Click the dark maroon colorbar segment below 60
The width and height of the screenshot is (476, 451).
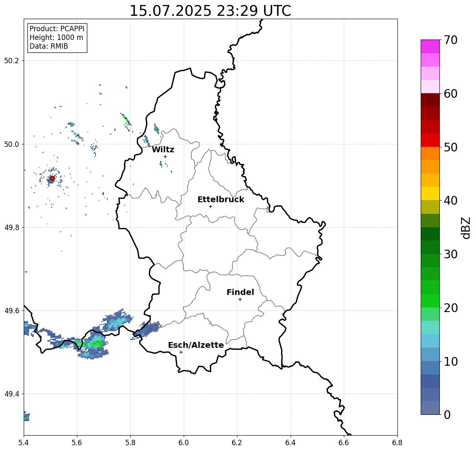[x=430, y=100]
